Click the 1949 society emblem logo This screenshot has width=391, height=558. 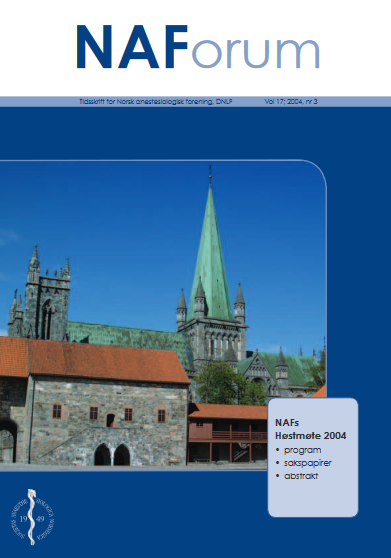coord(32,517)
